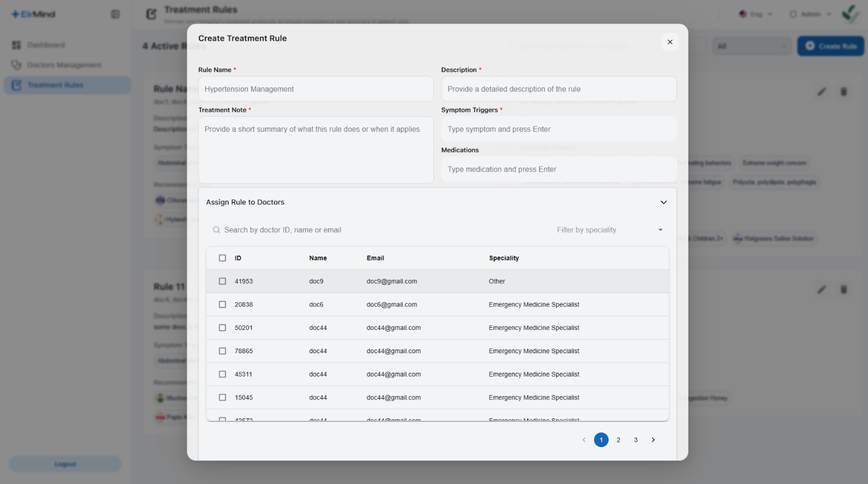The height and width of the screenshot is (484, 868).
Task: Check the box for doctor ID 50201
Action: pos(222,328)
